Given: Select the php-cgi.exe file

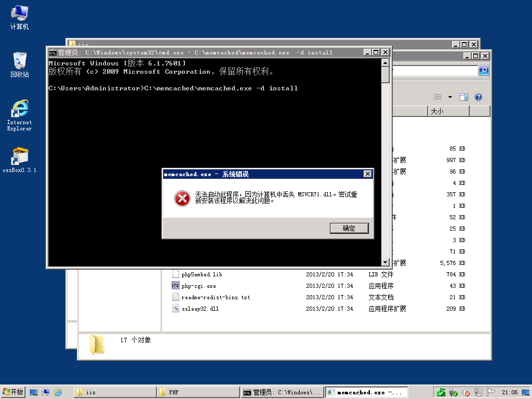Looking at the screenshot, I should (x=199, y=286).
